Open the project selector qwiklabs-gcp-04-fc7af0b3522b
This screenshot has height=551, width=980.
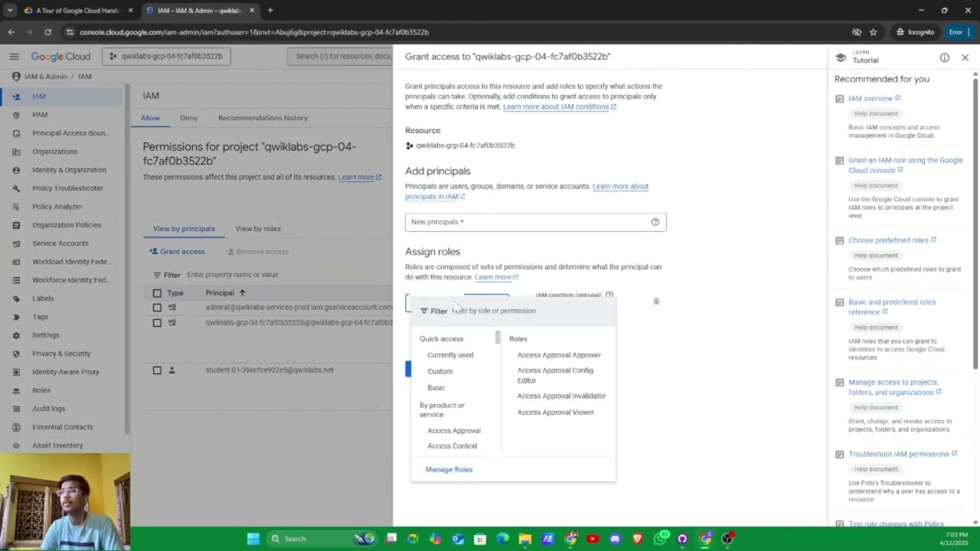167,56
